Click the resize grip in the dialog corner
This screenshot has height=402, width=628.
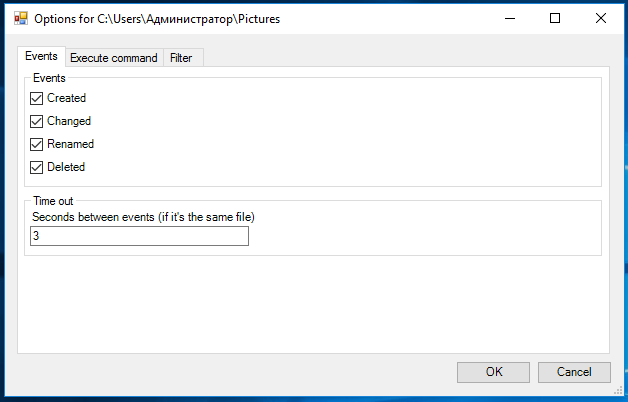(x=618, y=391)
